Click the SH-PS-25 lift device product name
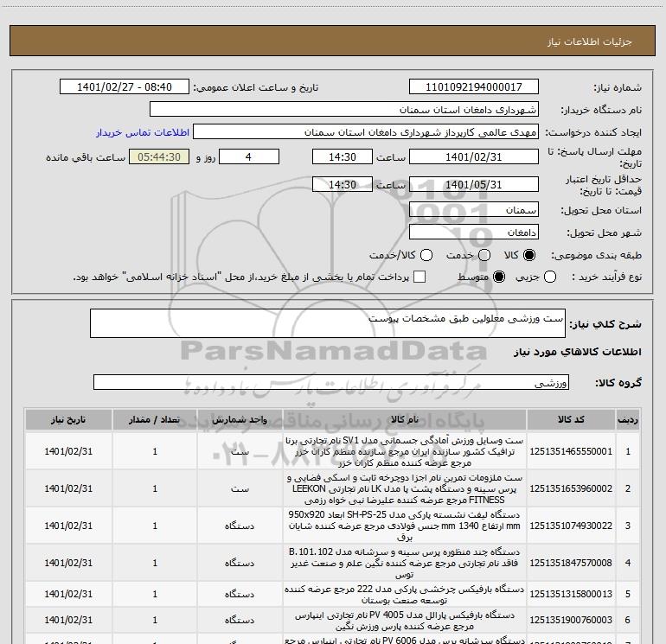 click(x=405, y=526)
